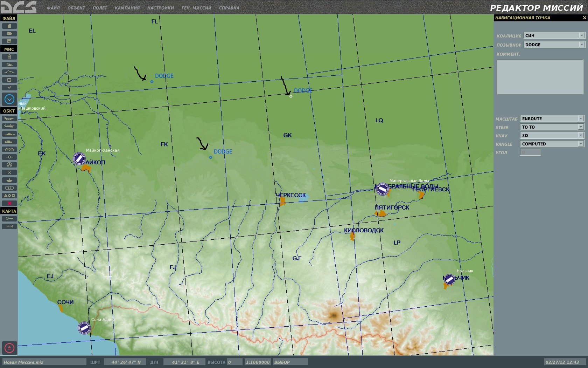588x368 pixels.
Task: Select the airplane group tool
Action: (9, 118)
